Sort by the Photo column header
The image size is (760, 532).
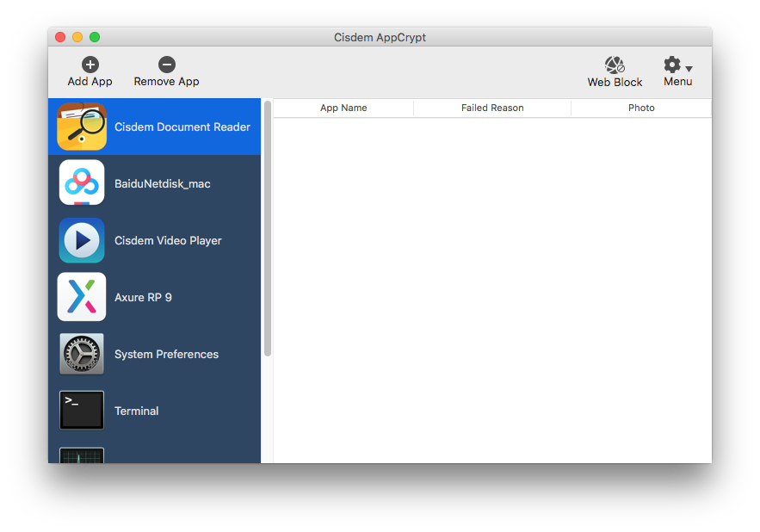coord(641,108)
